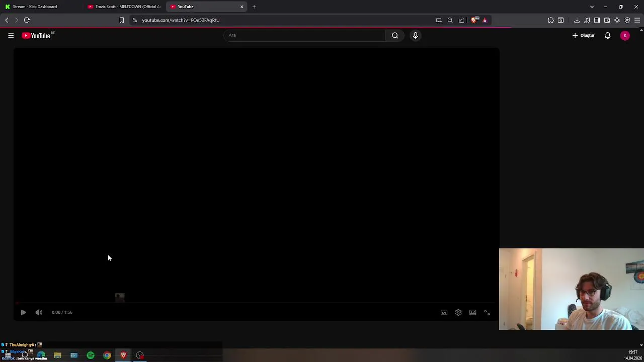
Task: Toggle subtitles with the captions icon
Action: (x=444, y=313)
